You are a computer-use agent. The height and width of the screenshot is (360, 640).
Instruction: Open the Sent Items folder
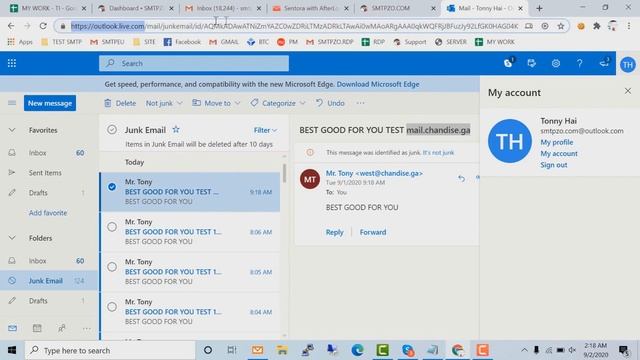(49, 173)
